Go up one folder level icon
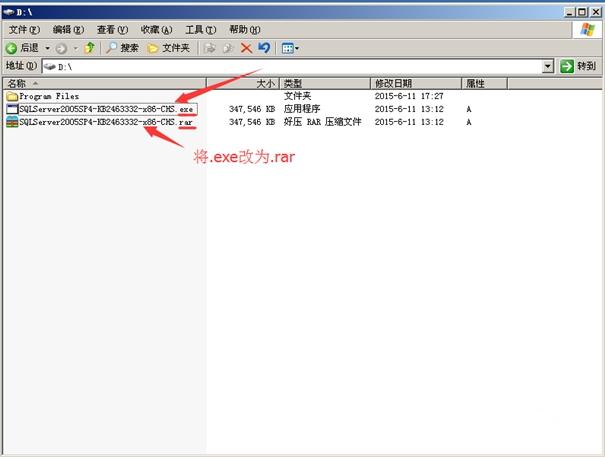Screen dimensions: 605x457 pos(90,48)
